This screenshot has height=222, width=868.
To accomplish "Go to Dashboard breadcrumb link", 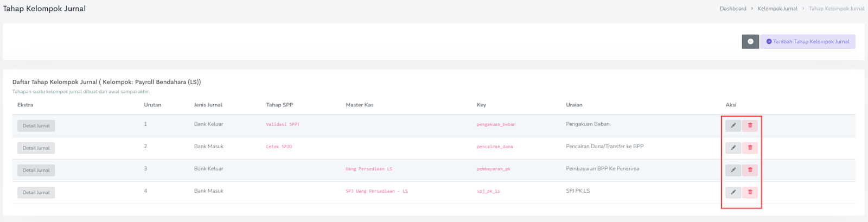I will pos(733,9).
